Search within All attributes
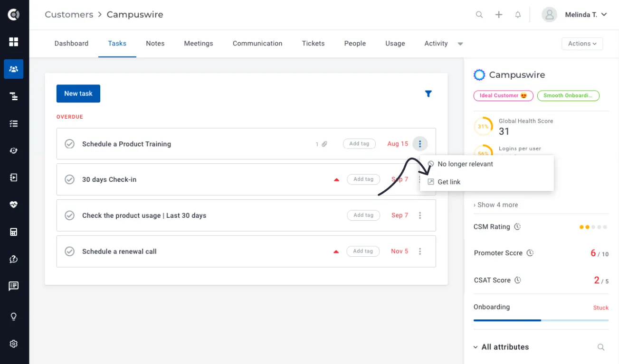The image size is (619, 364). [x=601, y=347]
